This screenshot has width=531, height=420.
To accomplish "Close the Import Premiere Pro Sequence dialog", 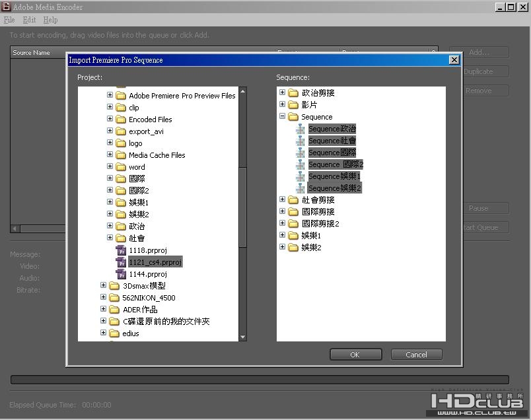I will pos(454,60).
